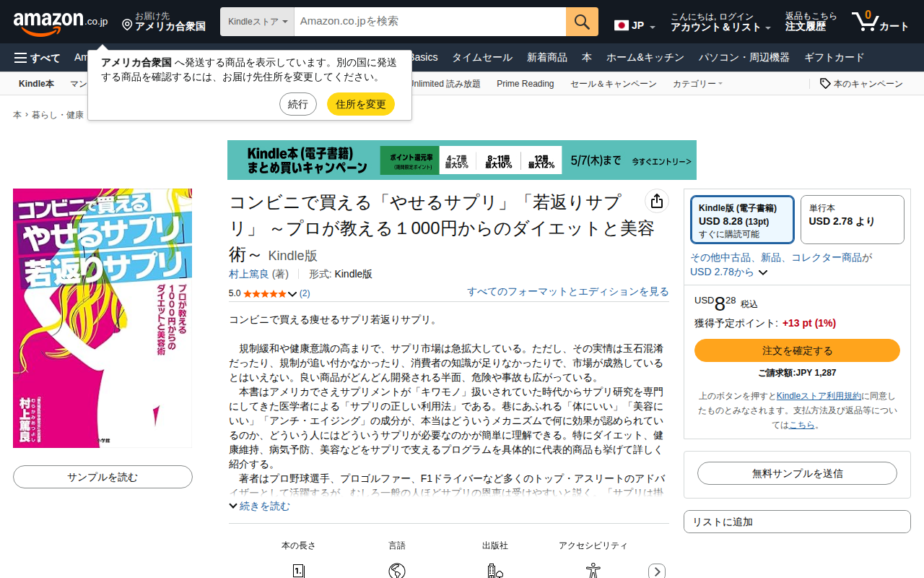
Task: Click the Kindle本 まとめ買いキャンペーン banner
Action: point(462,160)
